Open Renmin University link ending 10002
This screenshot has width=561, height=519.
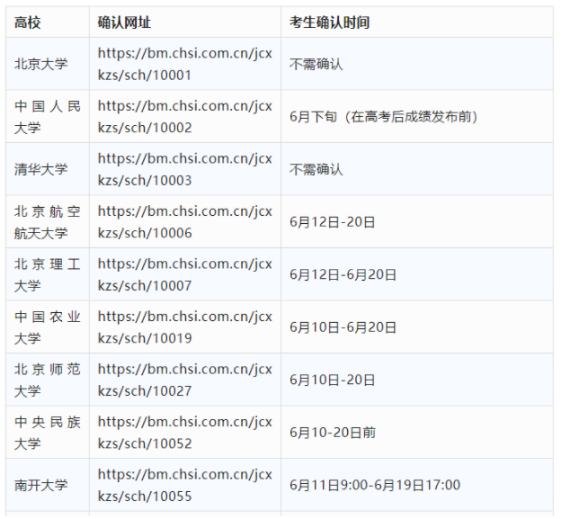(185, 117)
